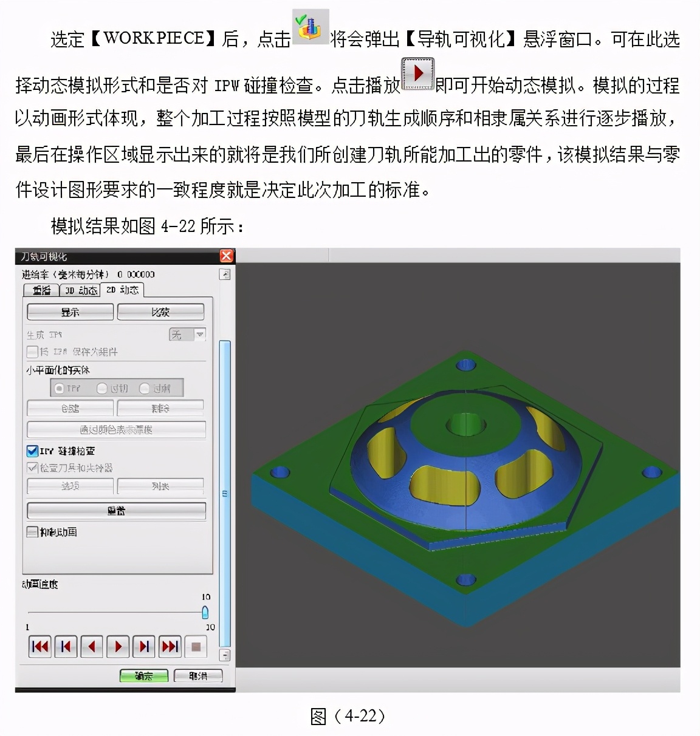This screenshot has width=700, height=736.
Task: Step back to the previous operation
Action: point(66,647)
